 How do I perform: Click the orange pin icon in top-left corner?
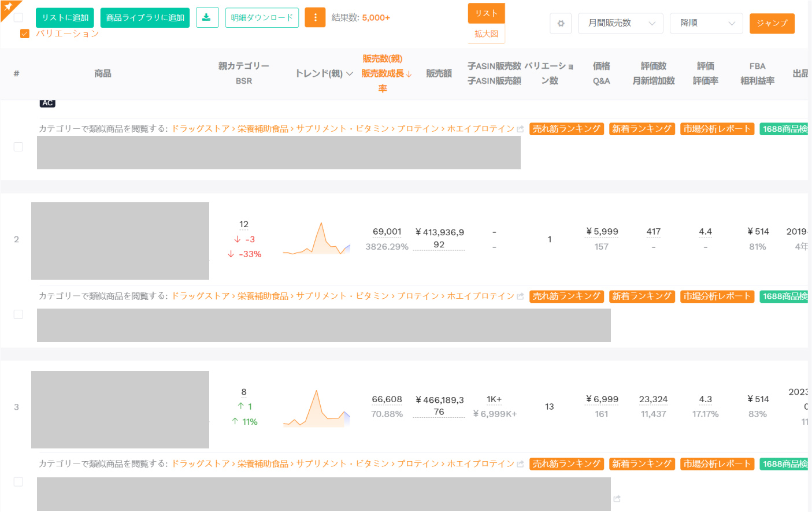coord(9,8)
